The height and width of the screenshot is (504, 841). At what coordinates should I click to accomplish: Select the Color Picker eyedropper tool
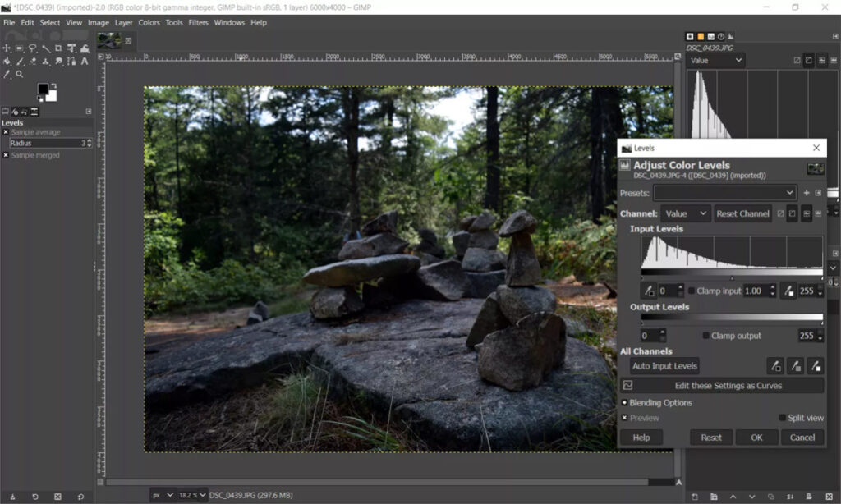7,74
